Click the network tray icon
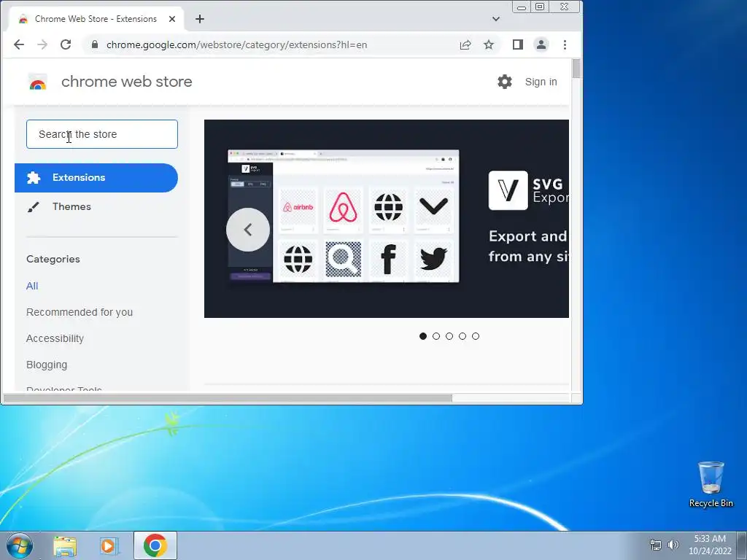This screenshot has width=747, height=560. click(x=656, y=545)
